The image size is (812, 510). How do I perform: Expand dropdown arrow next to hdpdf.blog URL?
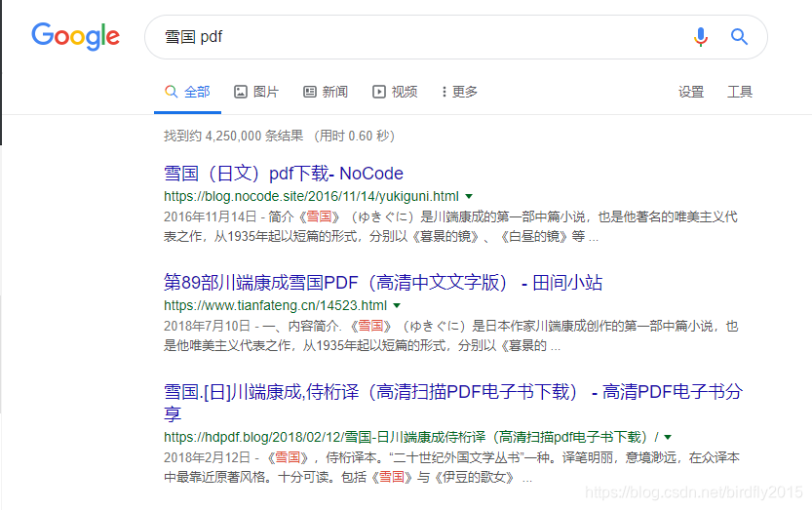click(x=668, y=438)
